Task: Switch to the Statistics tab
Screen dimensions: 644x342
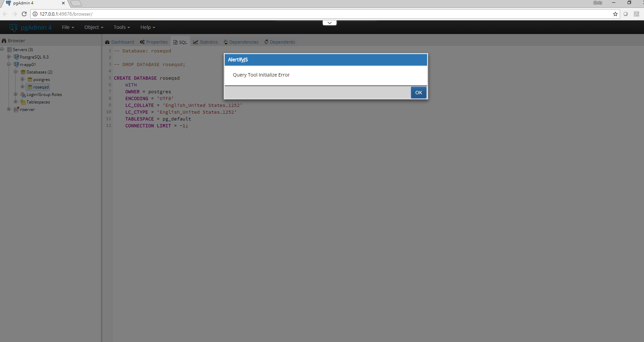Action: point(205,42)
